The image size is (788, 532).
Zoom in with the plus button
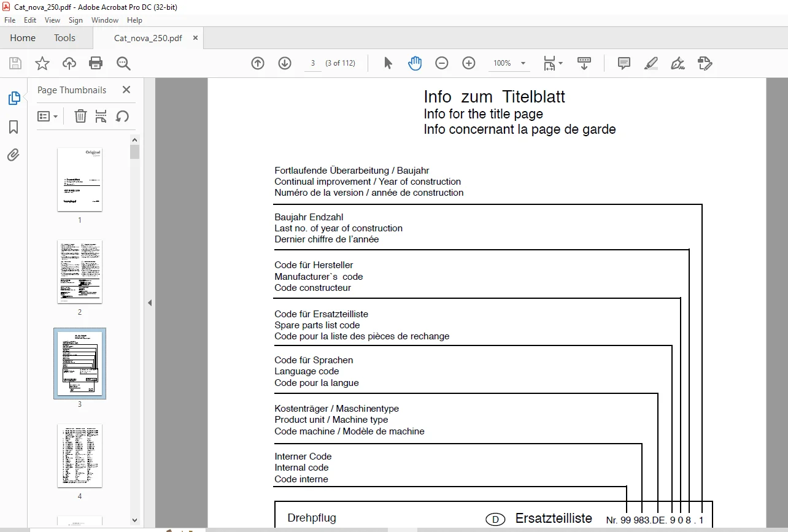pos(469,63)
